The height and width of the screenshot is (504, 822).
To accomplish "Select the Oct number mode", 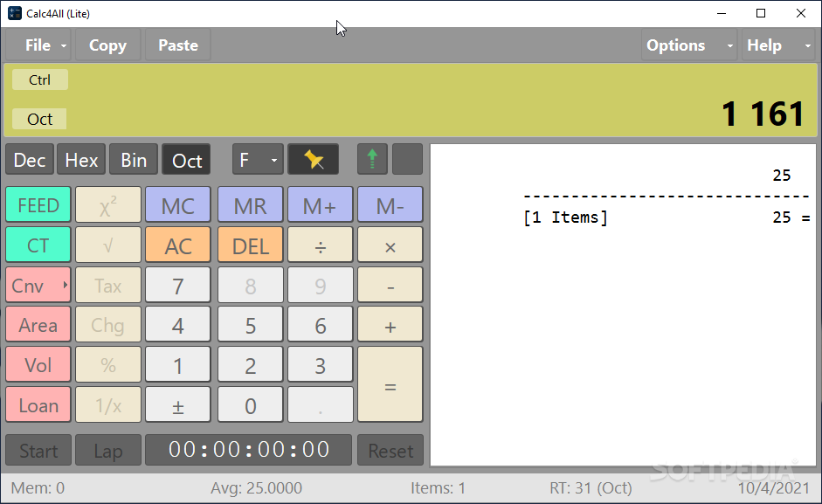I will click(x=186, y=160).
